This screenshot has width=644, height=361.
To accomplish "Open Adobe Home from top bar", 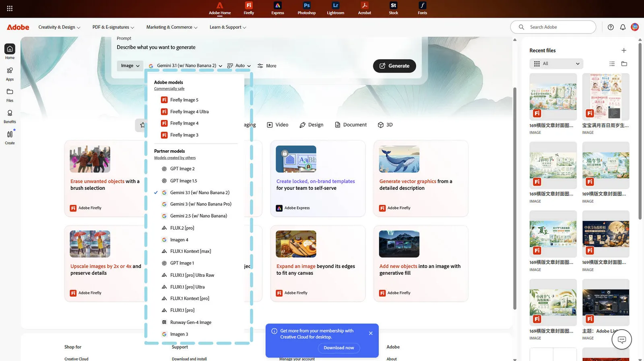I will tap(220, 8).
